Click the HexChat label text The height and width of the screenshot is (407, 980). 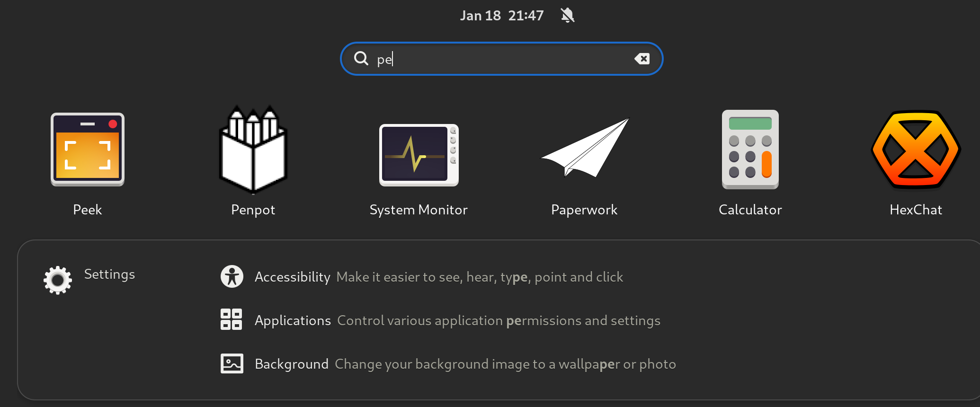(916, 210)
